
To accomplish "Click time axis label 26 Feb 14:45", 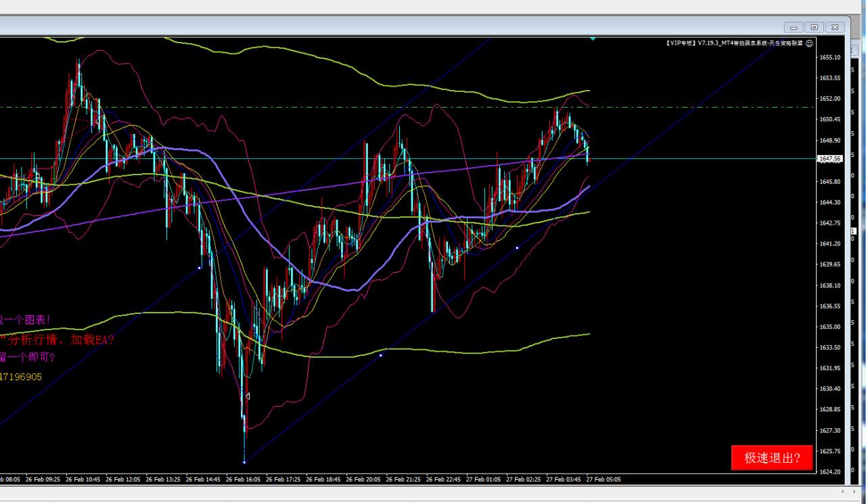I will [203, 480].
